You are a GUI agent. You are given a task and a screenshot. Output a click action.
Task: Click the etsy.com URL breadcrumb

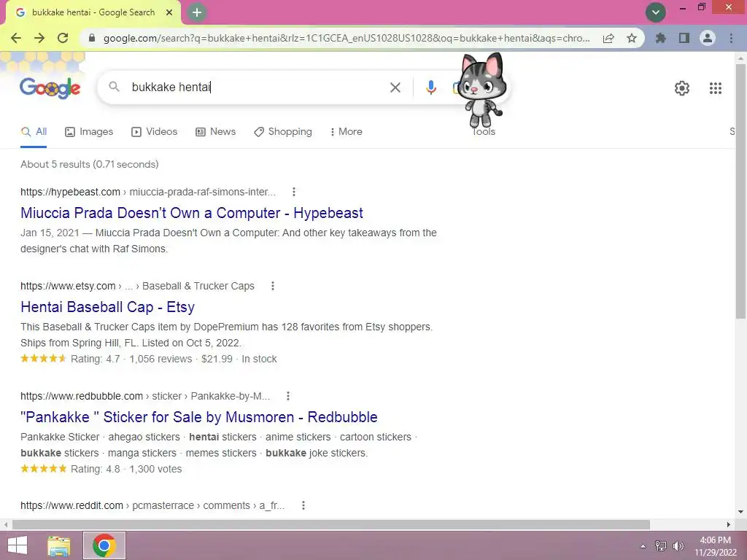pyautogui.click(x=137, y=286)
